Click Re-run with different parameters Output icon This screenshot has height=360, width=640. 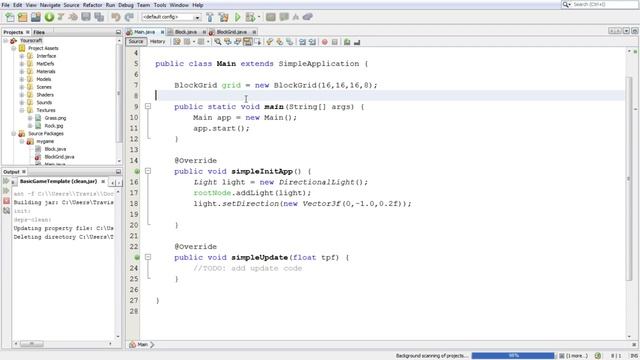coord(6,191)
